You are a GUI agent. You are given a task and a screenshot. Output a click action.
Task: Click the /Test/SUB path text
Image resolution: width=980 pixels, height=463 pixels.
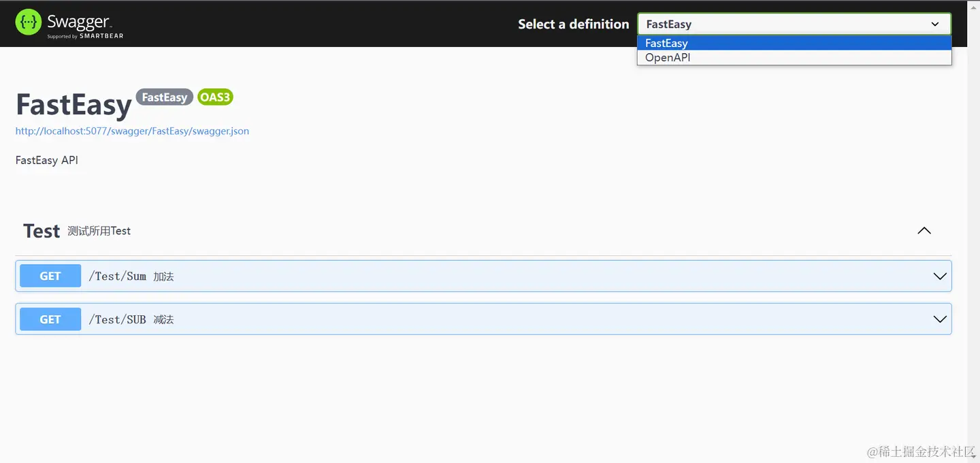pyautogui.click(x=117, y=319)
